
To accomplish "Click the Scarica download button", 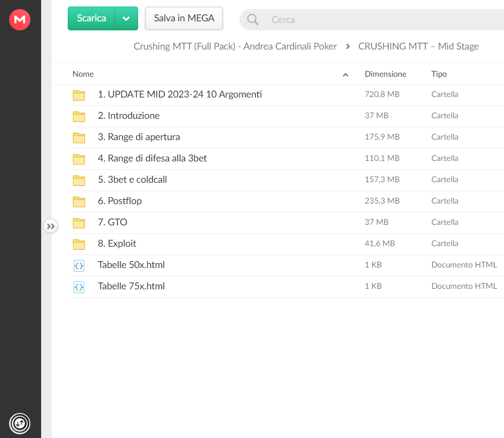I will click(91, 18).
